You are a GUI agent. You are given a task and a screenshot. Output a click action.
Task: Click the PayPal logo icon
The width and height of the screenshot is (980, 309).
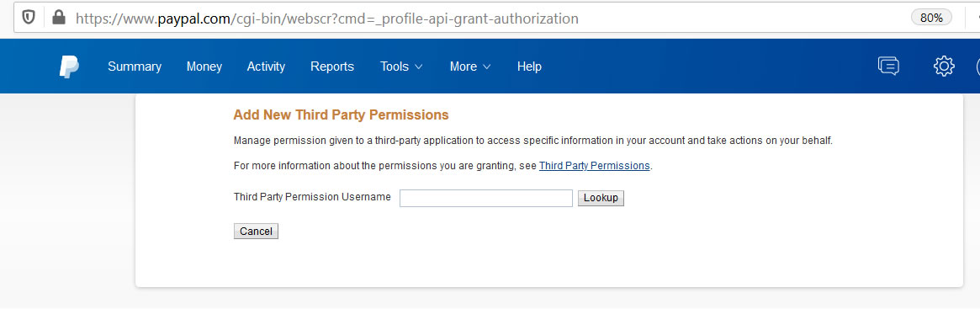click(x=69, y=67)
